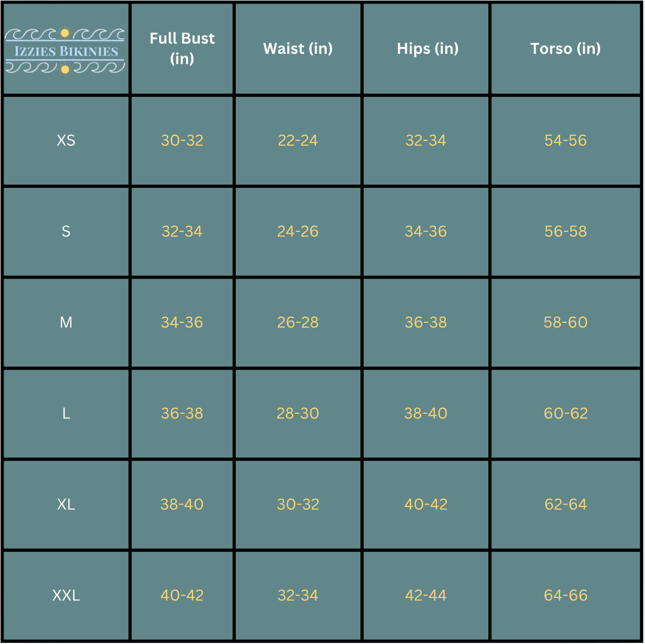Click the XS full bust value 30-32
Image resolution: width=645 pixels, height=644 pixels.
(182, 141)
